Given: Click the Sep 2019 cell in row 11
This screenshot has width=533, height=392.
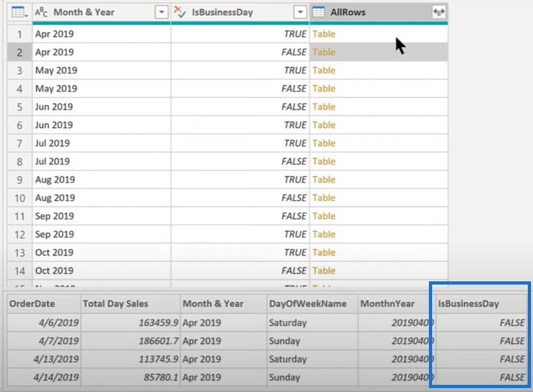Looking at the screenshot, I should (x=102, y=216).
